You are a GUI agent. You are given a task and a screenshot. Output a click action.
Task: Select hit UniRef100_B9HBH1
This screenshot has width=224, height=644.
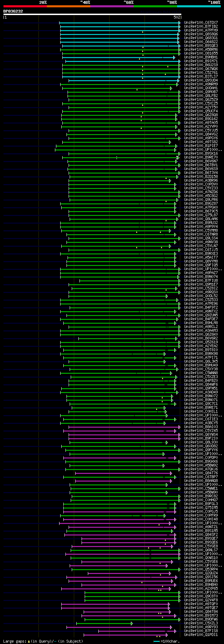tap(201, 57)
